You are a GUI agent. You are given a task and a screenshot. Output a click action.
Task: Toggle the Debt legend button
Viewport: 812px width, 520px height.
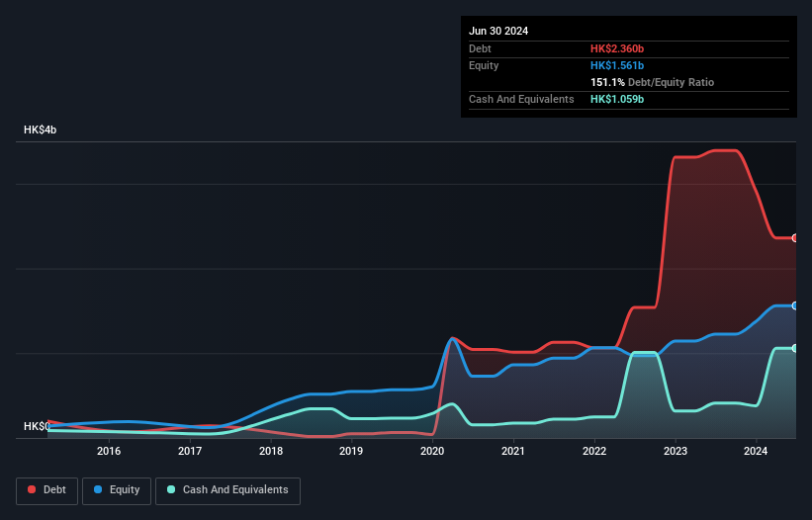(46, 490)
